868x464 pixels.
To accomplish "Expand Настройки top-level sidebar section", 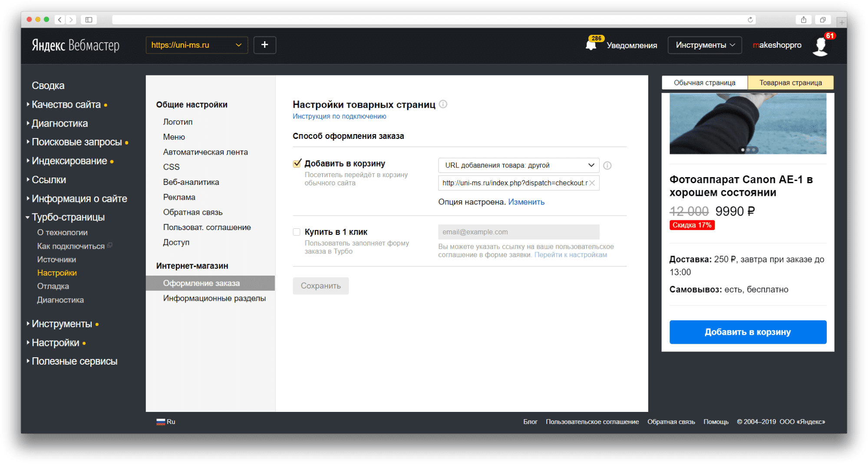I will tap(56, 342).
